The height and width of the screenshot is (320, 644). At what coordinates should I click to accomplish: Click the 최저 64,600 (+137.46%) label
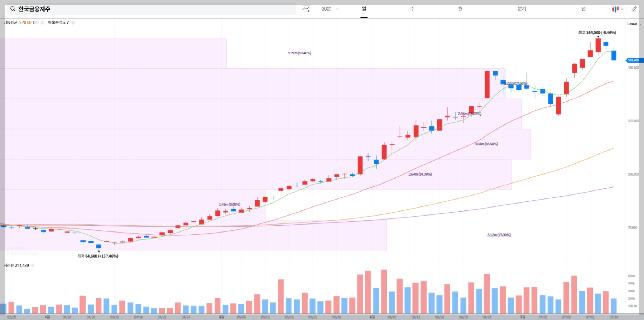coord(98,256)
